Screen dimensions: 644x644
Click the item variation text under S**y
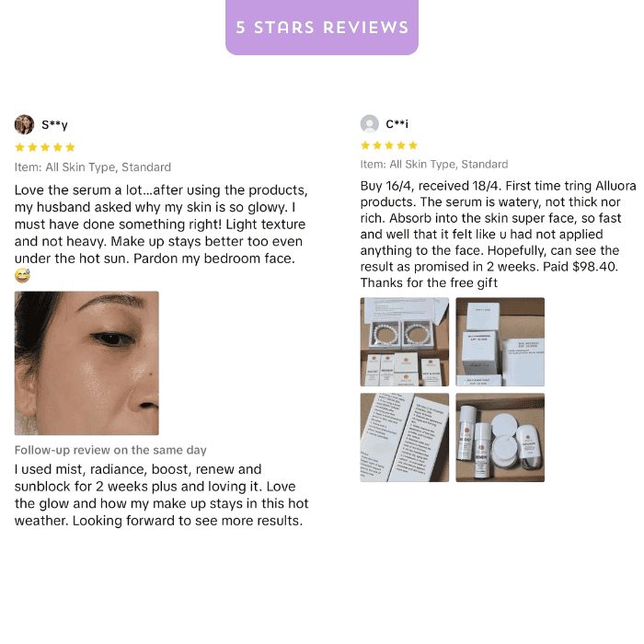[x=93, y=167]
